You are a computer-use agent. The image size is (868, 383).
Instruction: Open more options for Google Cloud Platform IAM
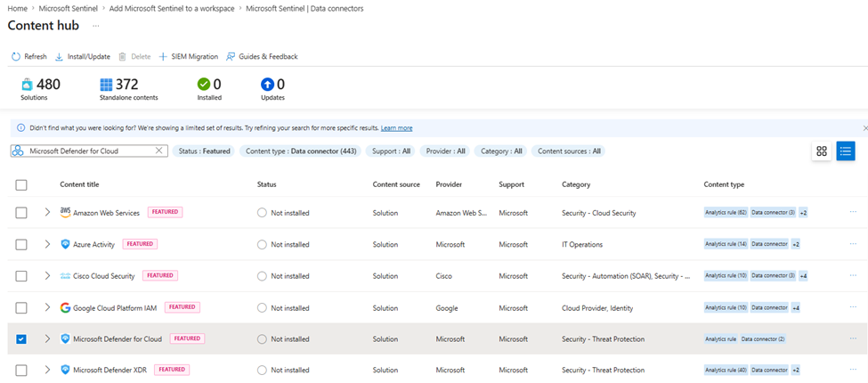click(x=853, y=307)
